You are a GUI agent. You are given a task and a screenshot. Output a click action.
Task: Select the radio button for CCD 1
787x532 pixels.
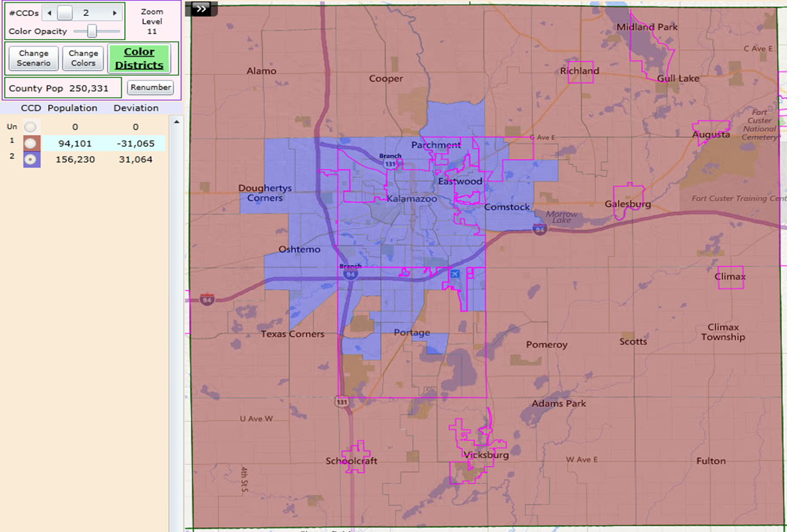click(29, 143)
